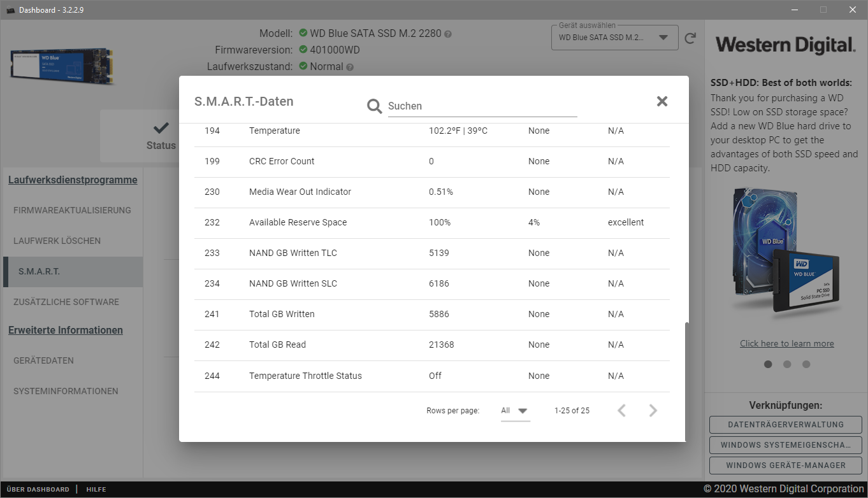868x498 pixels.
Task: Click the 4% threshold cell
Action: 534,222
